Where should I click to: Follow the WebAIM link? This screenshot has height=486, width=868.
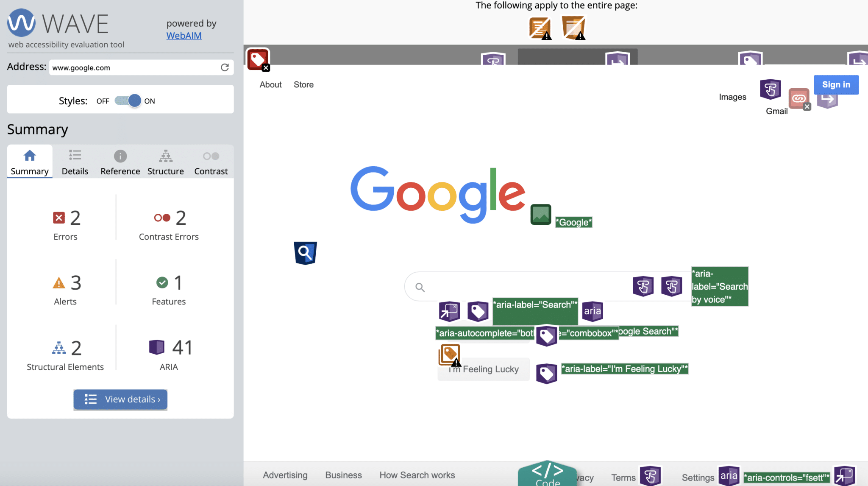[x=184, y=36]
